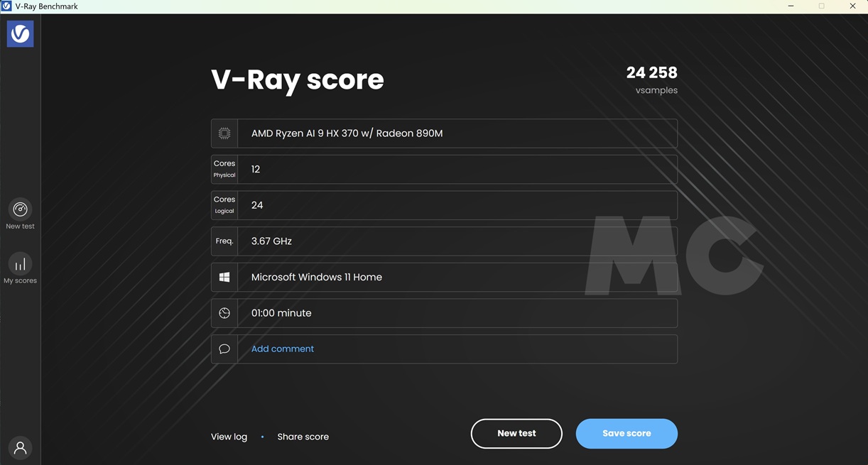This screenshot has width=868, height=465.
Task: Click the Freq. label next to 3.67 GHz
Action: click(x=224, y=241)
